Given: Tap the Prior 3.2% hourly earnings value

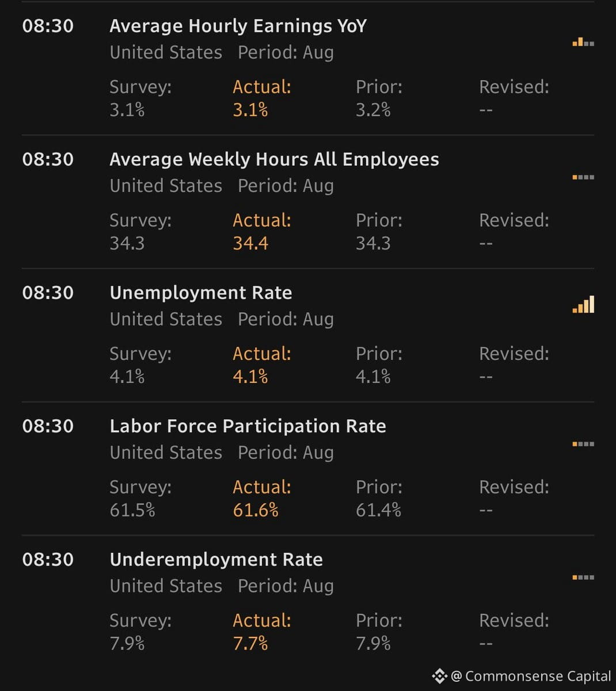Looking at the screenshot, I should point(373,109).
